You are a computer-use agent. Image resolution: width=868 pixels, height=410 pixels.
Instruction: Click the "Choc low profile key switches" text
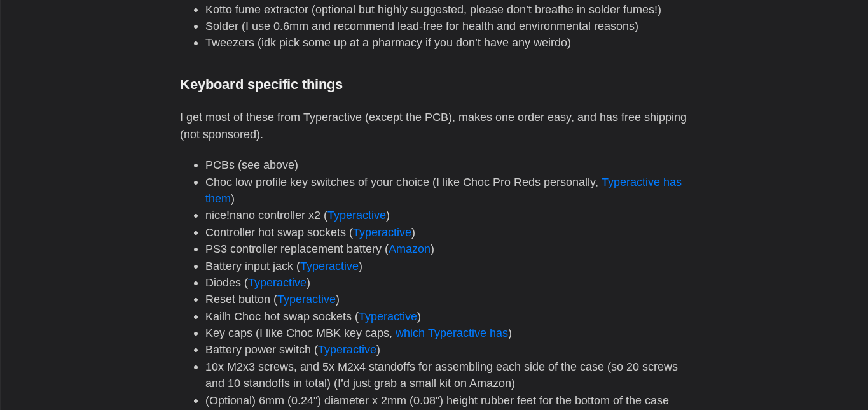(x=317, y=182)
